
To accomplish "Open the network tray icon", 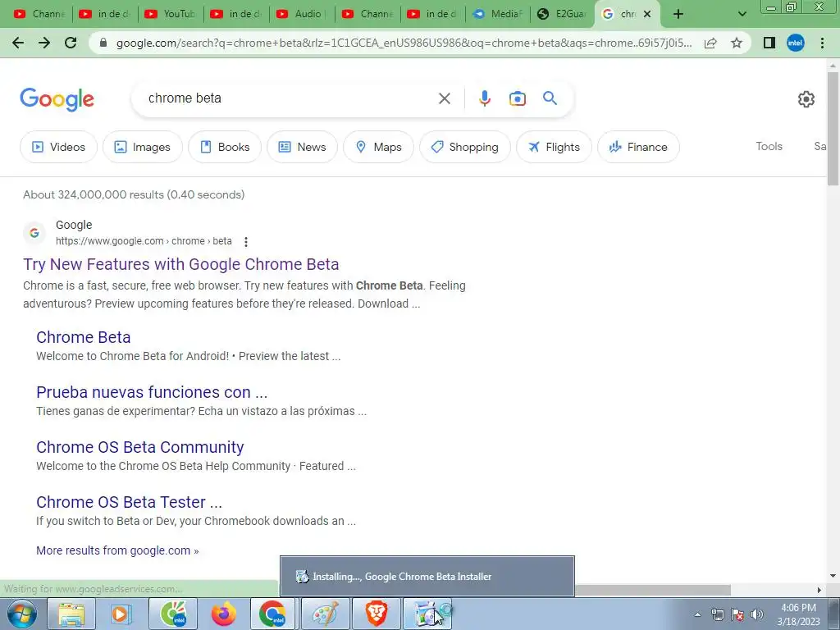I will [717, 615].
